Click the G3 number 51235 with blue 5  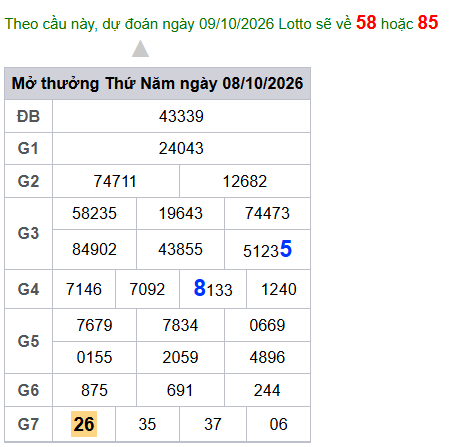tap(267, 249)
